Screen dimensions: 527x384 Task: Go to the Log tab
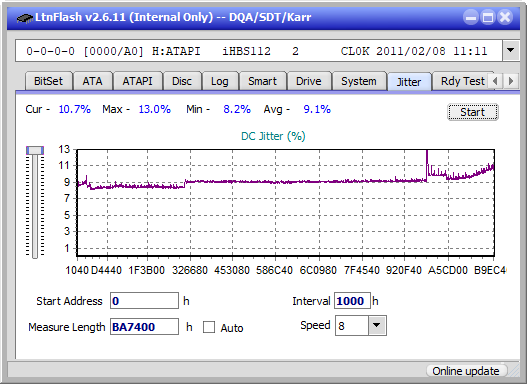pyautogui.click(x=219, y=81)
